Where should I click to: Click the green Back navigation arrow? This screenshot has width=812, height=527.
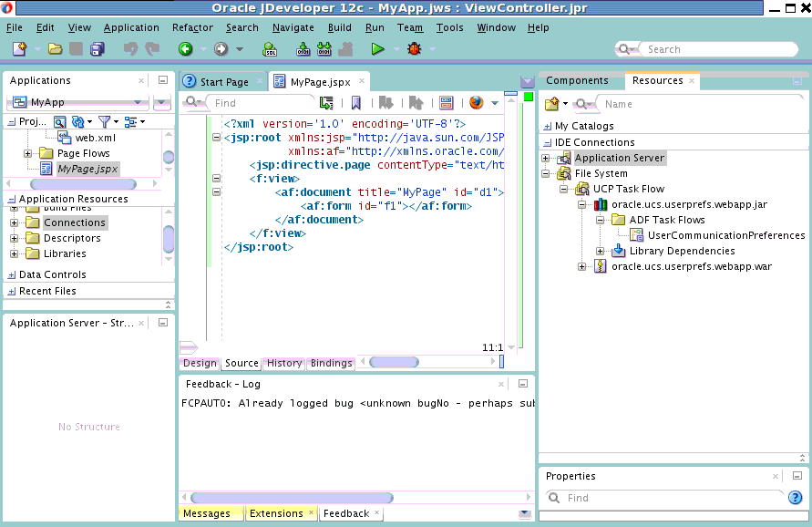pyautogui.click(x=185, y=48)
